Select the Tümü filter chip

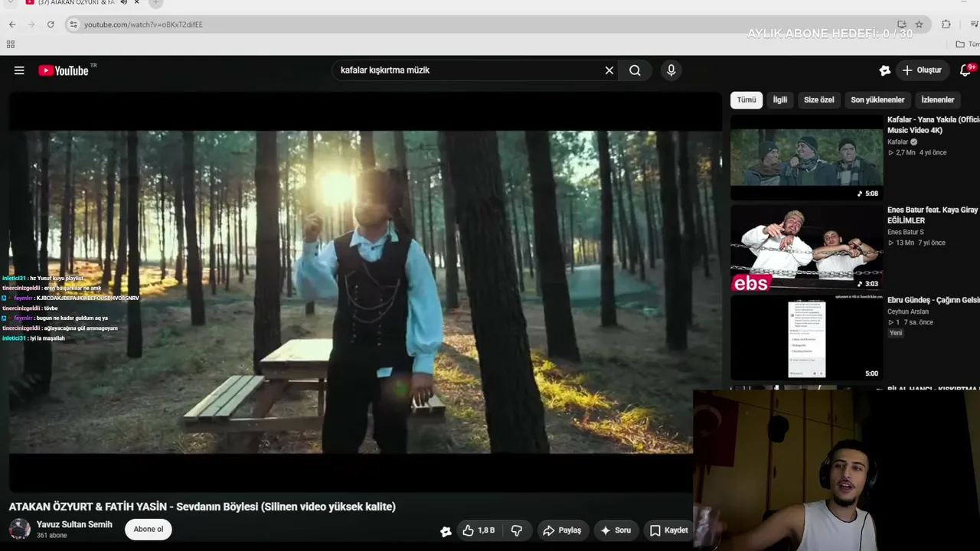(746, 99)
